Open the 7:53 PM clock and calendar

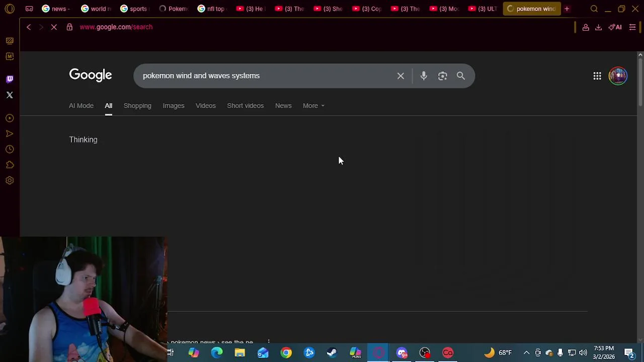603,352
